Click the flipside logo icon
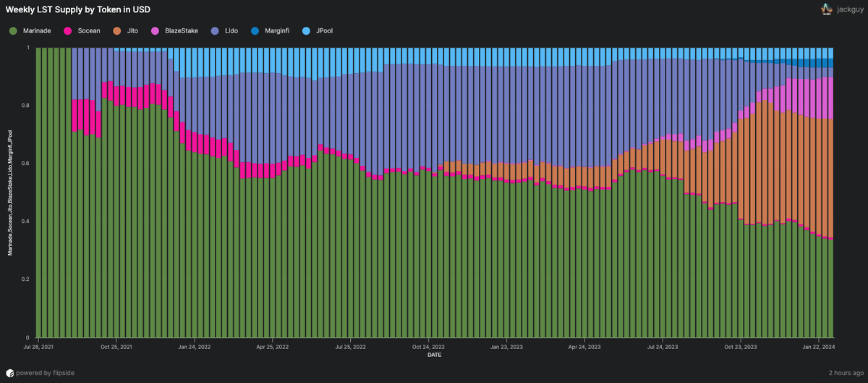Screen dimensions: 868x383 click(x=12, y=373)
